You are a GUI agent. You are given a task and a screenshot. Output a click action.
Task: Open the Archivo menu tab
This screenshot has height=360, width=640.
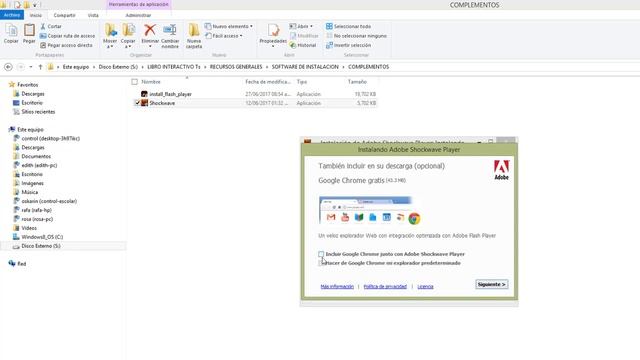click(x=12, y=15)
